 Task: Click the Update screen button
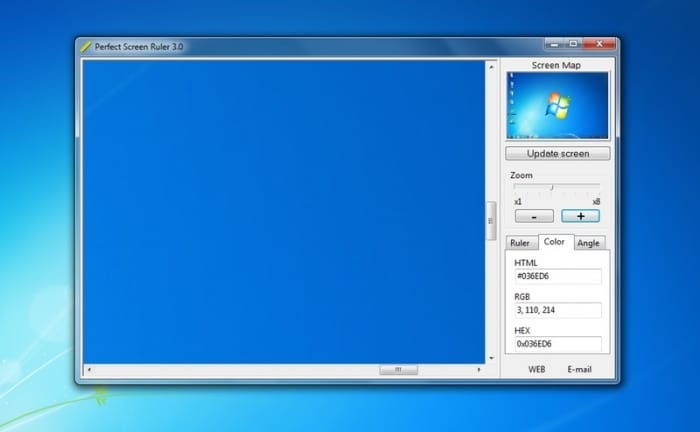(557, 154)
